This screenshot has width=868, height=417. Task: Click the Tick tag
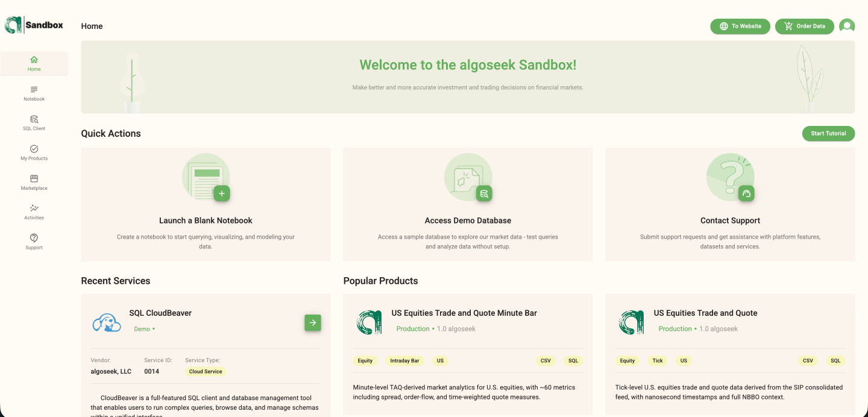point(658,360)
